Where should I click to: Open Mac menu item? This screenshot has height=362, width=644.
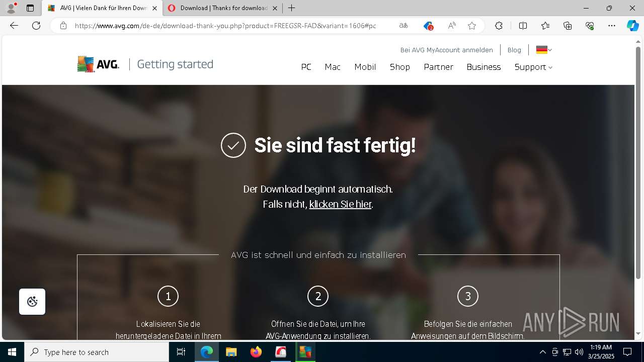[x=333, y=67]
